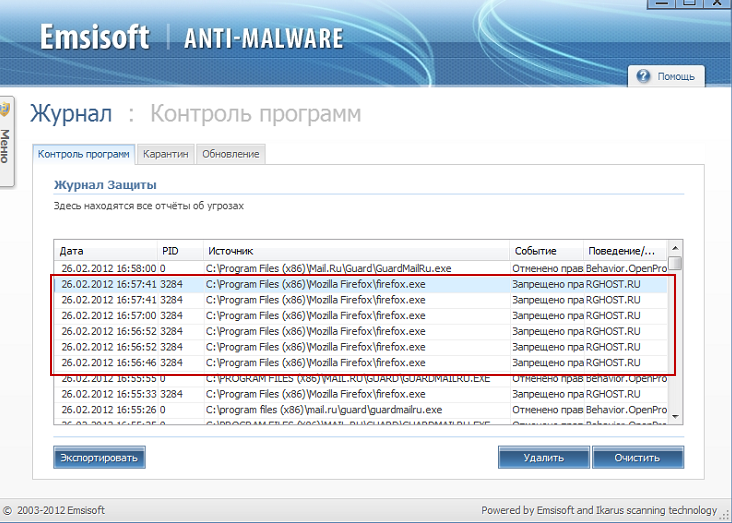Screen dimensions: 732x523
Task: Click Запрещено пра in the 16:55:33 row
Action: [x=548, y=394]
